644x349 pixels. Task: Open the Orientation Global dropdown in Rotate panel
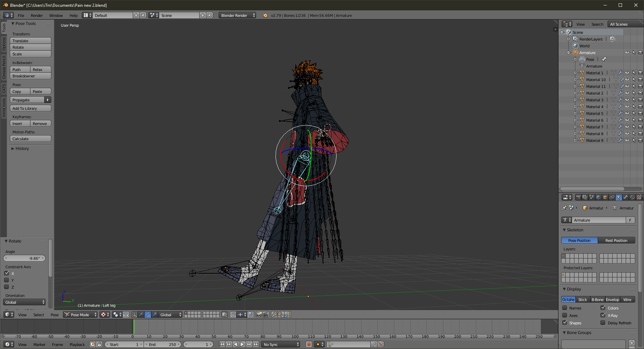[x=24, y=302]
